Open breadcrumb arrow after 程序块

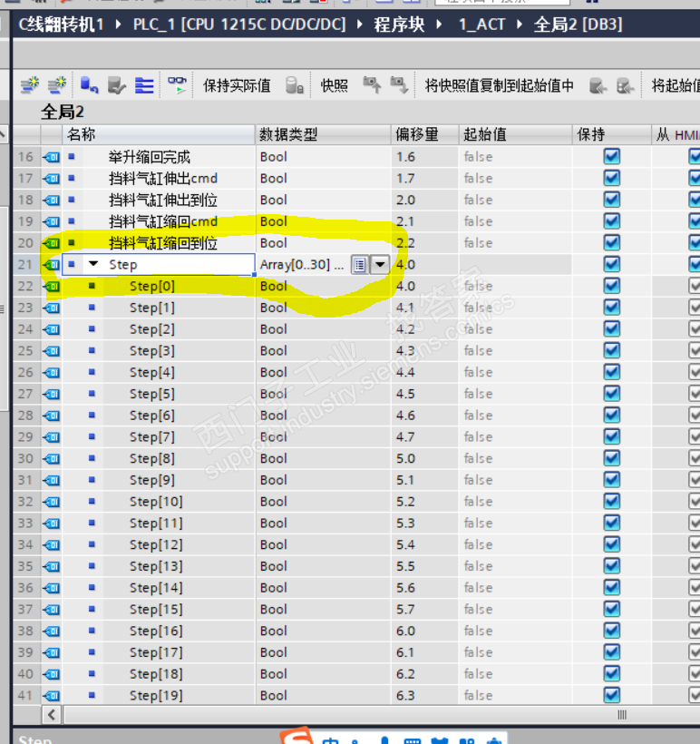click(x=439, y=24)
